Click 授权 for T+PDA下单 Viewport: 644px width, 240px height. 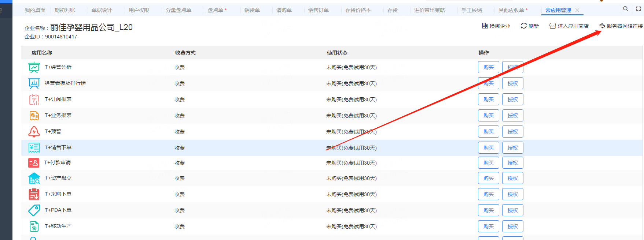pyautogui.click(x=513, y=210)
